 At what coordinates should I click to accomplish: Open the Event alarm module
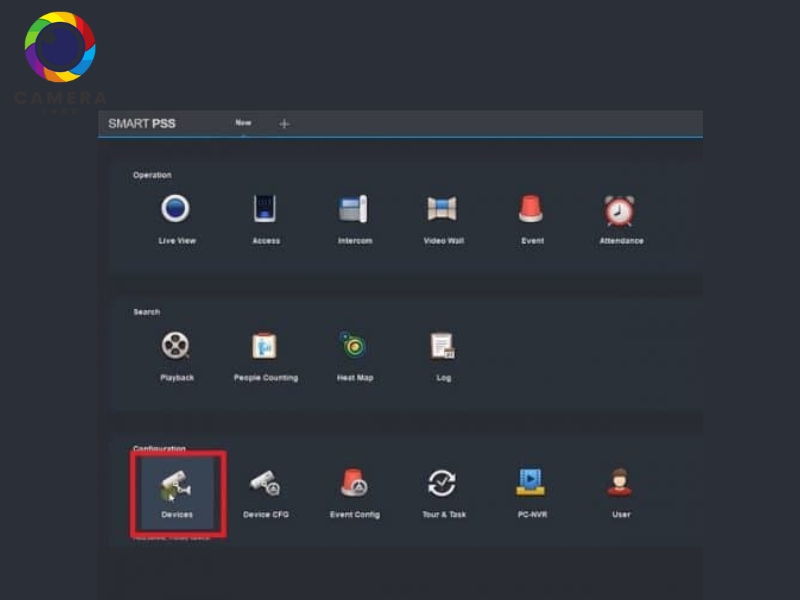[x=531, y=210]
